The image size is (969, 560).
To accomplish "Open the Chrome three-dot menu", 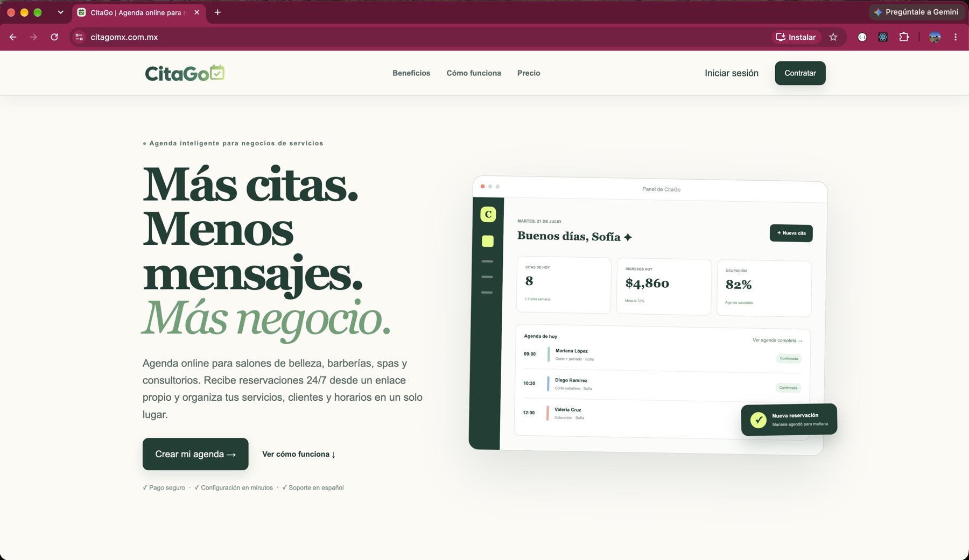I will tap(956, 37).
